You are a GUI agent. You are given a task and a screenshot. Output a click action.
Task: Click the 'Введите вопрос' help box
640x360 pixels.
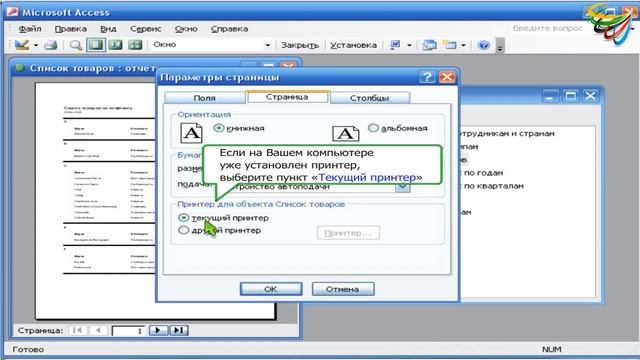pyautogui.click(x=547, y=28)
